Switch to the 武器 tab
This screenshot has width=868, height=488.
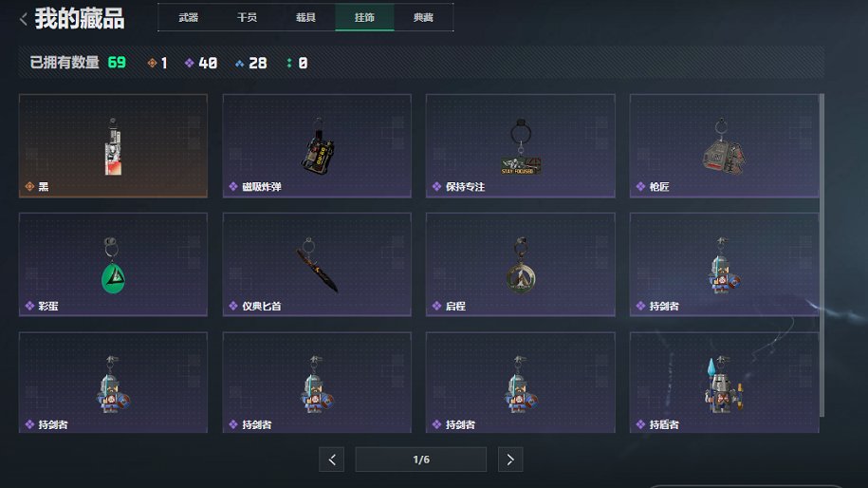click(188, 17)
